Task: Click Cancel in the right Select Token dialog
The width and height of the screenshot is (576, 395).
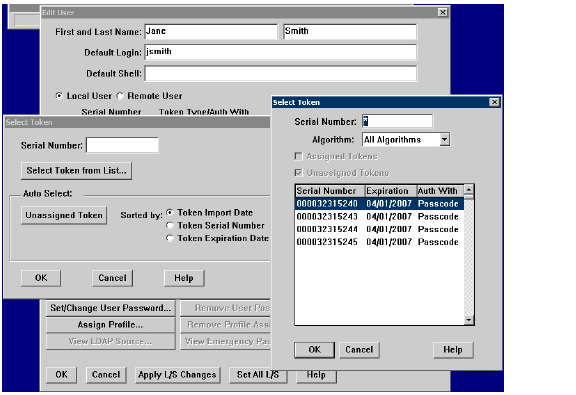Action: pos(359,350)
